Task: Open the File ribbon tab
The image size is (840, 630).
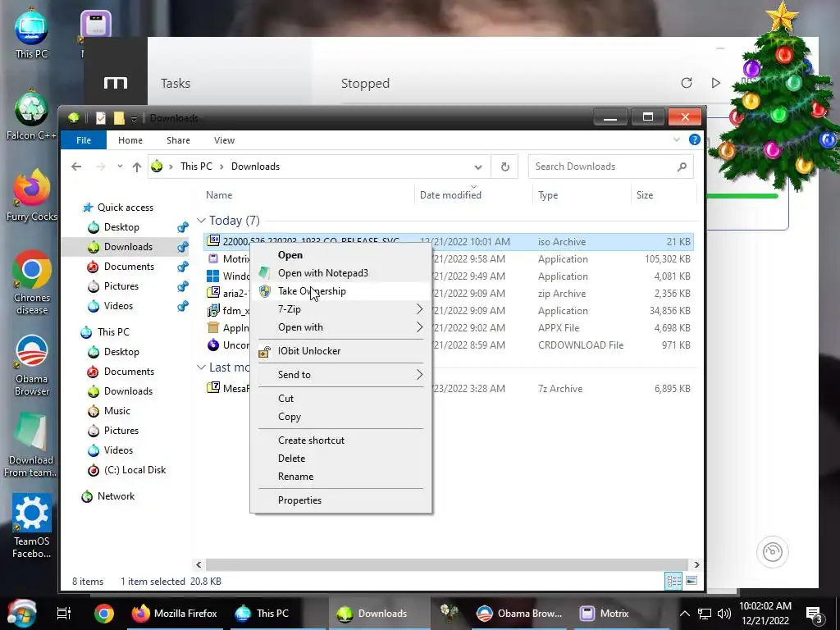Action: (x=84, y=140)
